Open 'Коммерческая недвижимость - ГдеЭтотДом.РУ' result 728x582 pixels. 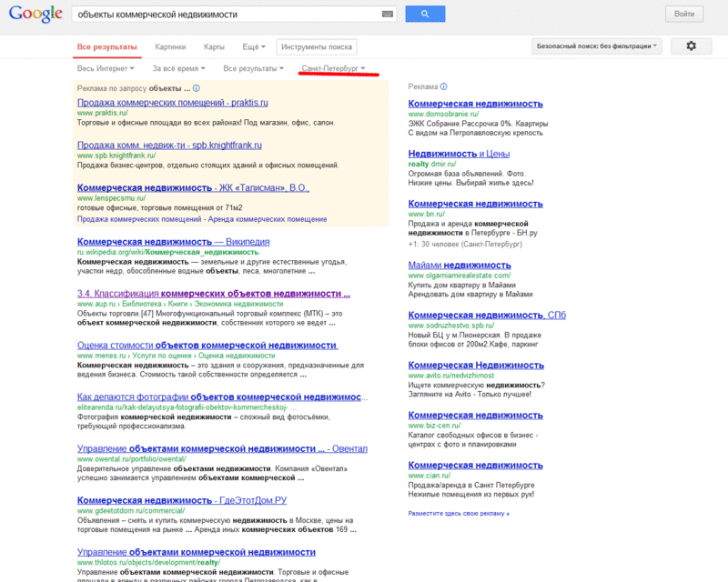[181, 500]
